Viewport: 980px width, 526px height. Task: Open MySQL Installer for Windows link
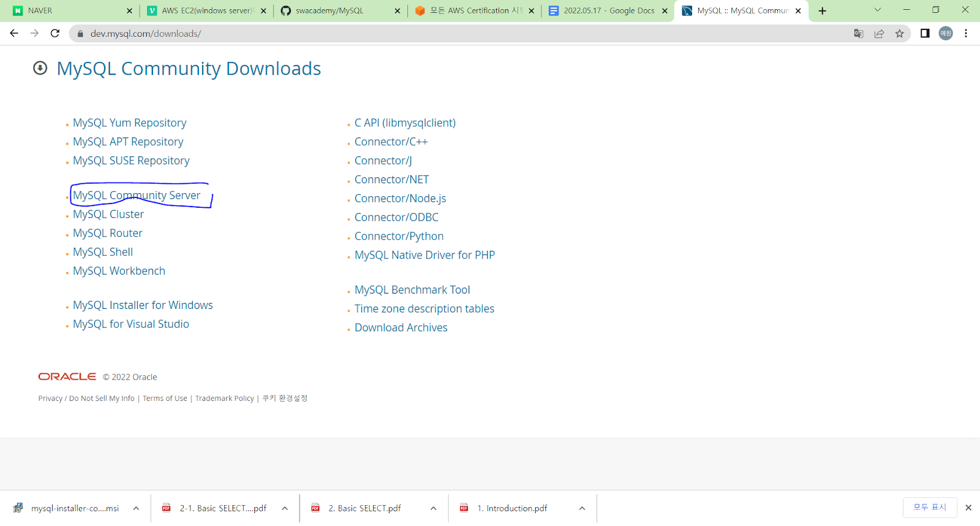click(x=143, y=305)
